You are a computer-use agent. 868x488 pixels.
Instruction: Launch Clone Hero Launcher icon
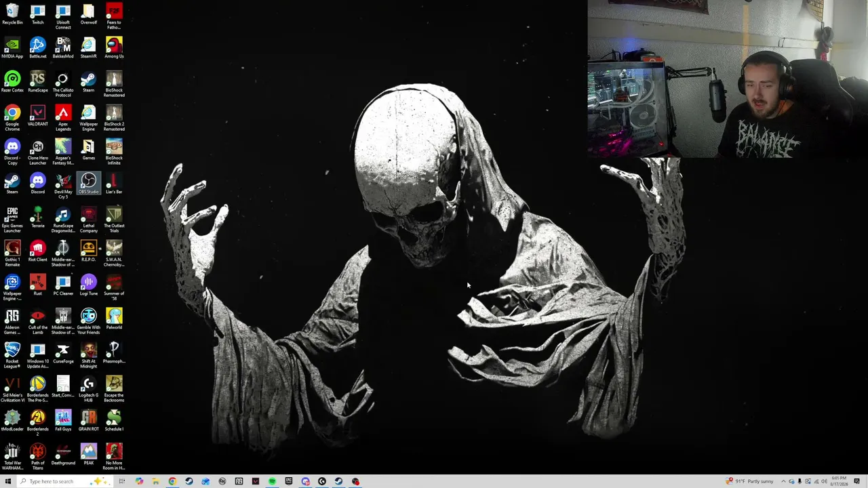tap(37, 152)
